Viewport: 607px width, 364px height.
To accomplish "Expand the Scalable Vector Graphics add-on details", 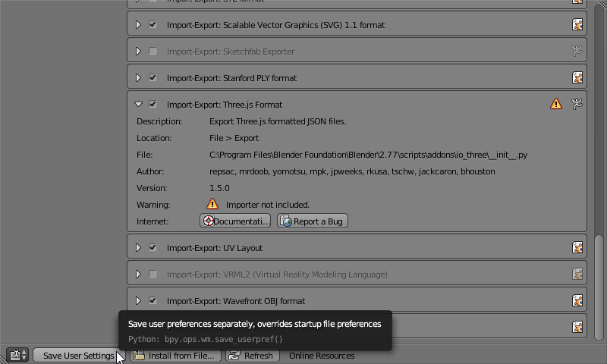I will (138, 25).
